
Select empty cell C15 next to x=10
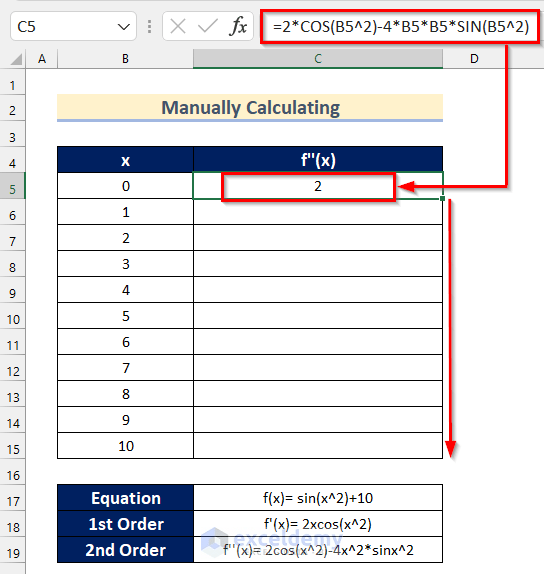318,446
